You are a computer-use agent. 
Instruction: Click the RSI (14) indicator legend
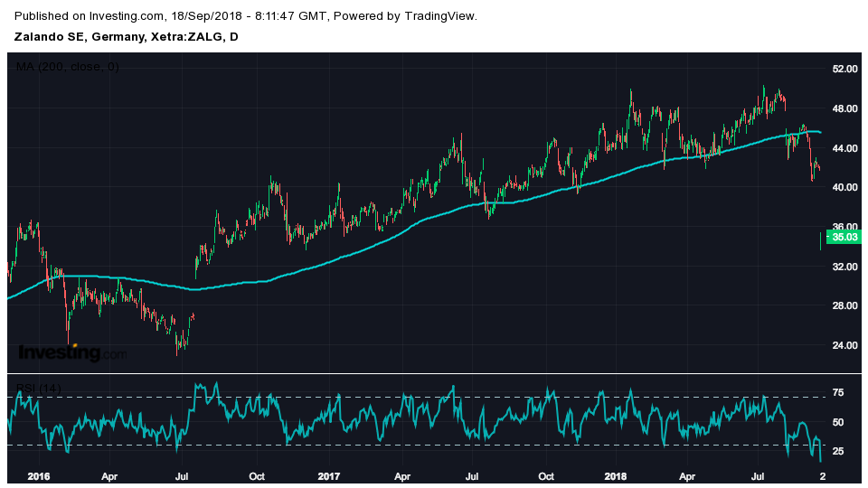click(x=39, y=389)
